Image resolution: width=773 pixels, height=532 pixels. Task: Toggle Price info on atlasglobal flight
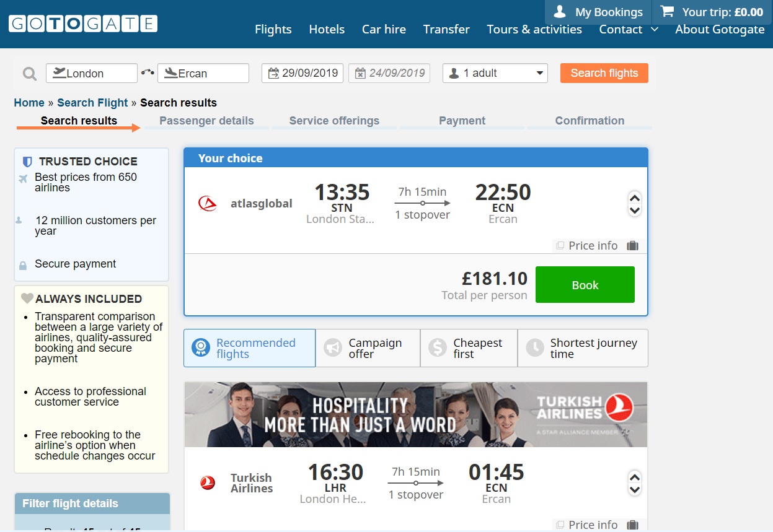pos(586,246)
